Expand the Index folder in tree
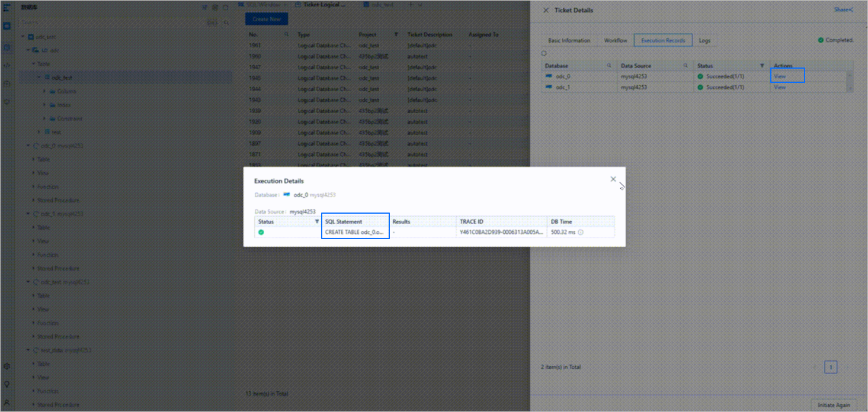This screenshot has width=868, height=412. 45,105
